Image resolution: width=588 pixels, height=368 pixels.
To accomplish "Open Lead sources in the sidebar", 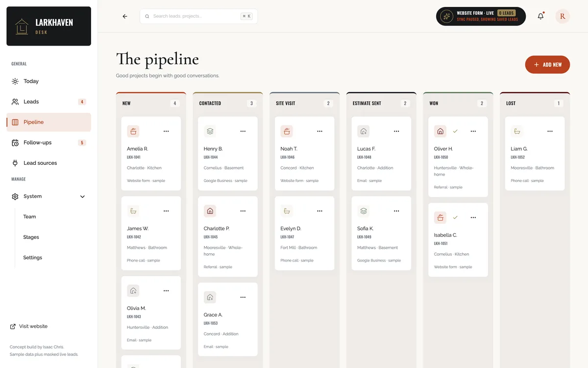I will pyautogui.click(x=49, y=163).
